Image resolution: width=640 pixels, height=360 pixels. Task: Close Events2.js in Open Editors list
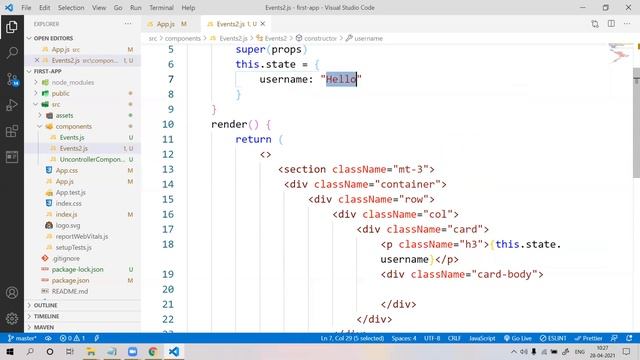point(37,60)
